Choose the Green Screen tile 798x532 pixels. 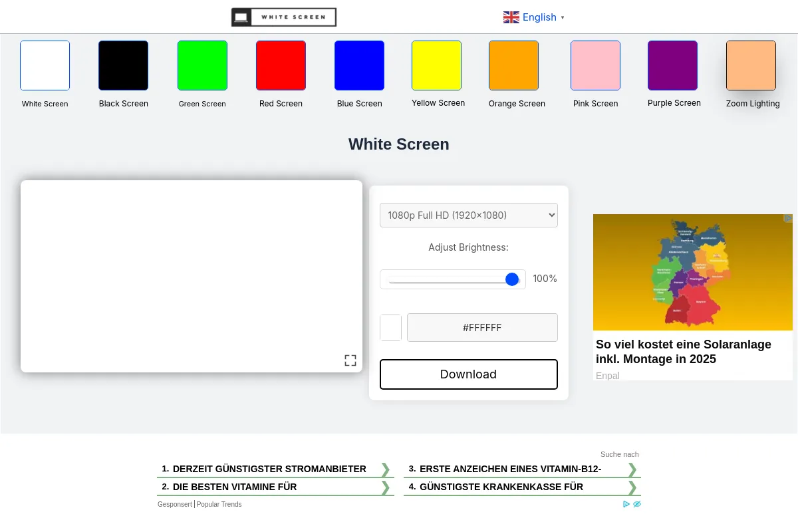click(202, 66)
